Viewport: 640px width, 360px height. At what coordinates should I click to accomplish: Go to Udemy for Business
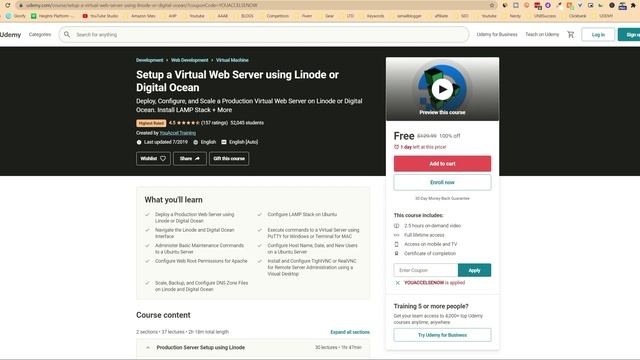497,35
